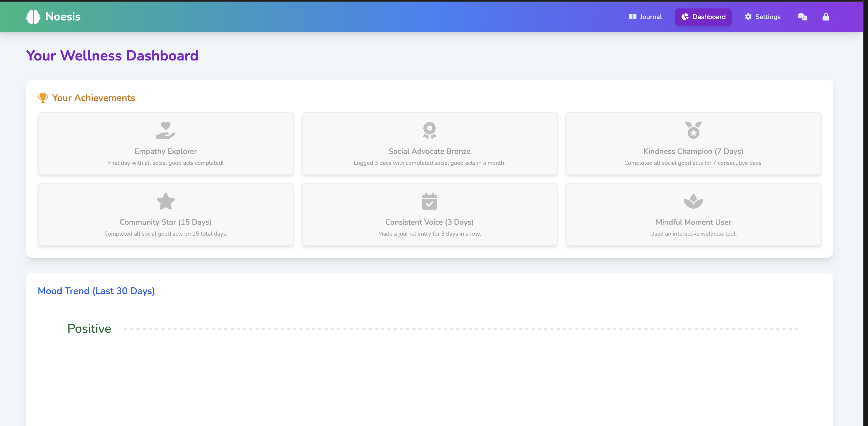Go to Settings in the navbar
This screenshot has height=426, width=868.
[762, 17]
